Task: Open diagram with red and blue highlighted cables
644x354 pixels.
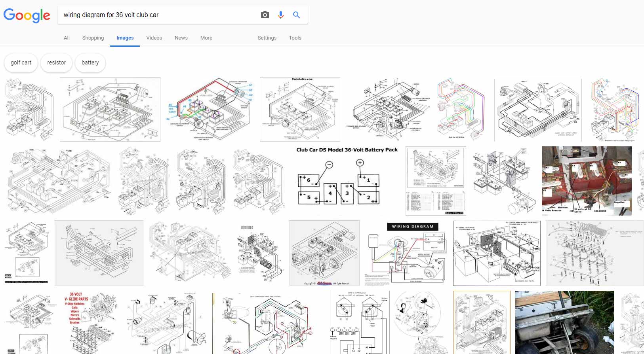Action: [x=210, y=109]
